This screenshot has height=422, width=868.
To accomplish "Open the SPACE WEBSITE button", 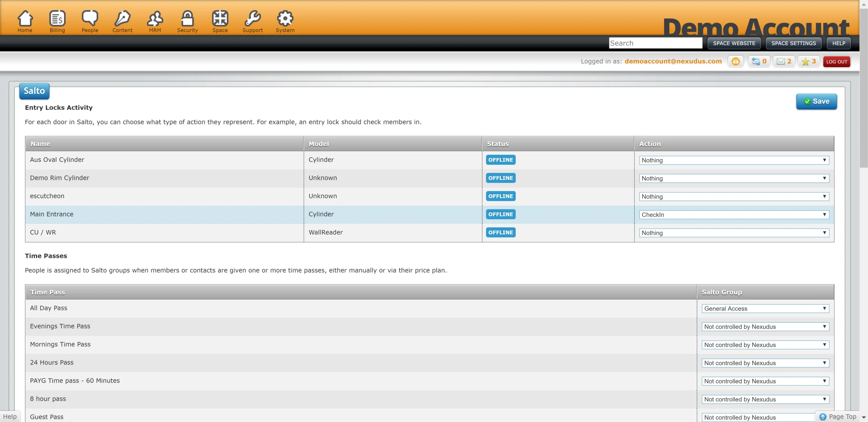I will click(x=734, y=43).
